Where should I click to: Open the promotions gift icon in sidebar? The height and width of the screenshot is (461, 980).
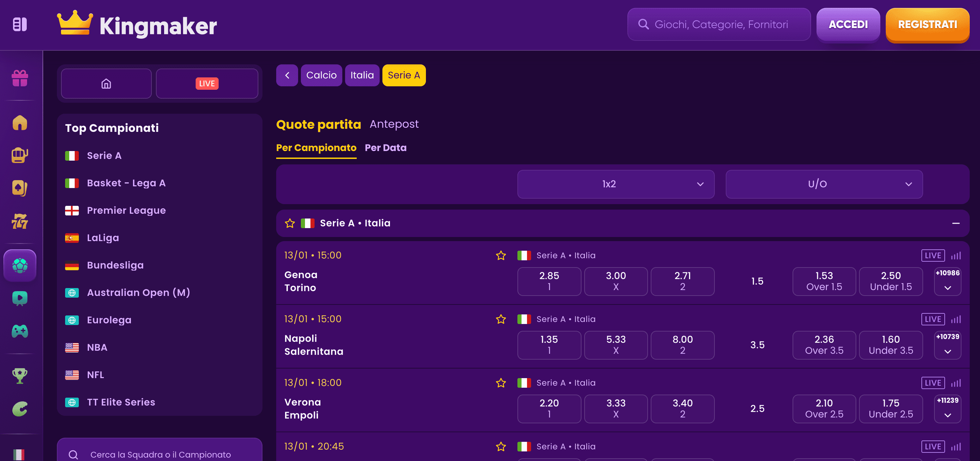(x=20, y=79)
